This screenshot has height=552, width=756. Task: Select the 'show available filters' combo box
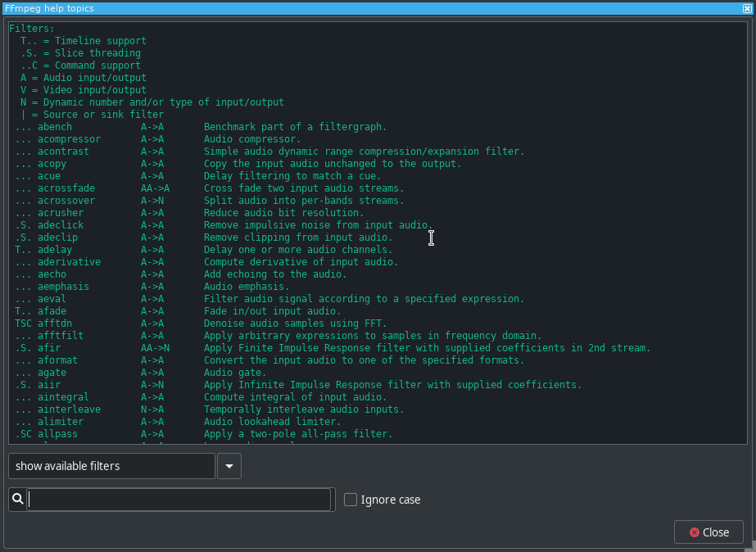pyautogui.click(x=111, y=466)
